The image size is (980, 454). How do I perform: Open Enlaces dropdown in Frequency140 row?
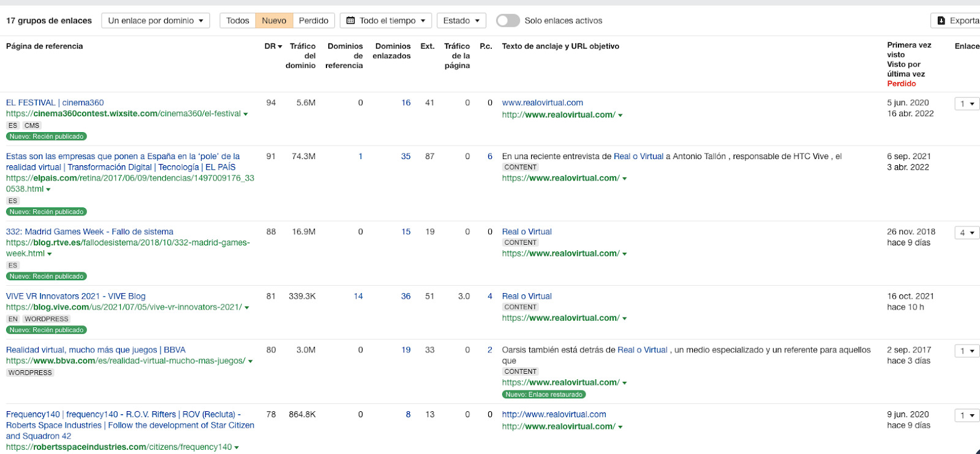967,415
